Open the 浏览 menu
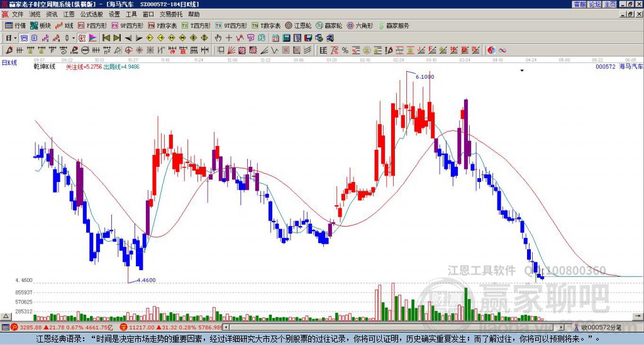Screen dimensions: 644x345 (x=35, y=14)
